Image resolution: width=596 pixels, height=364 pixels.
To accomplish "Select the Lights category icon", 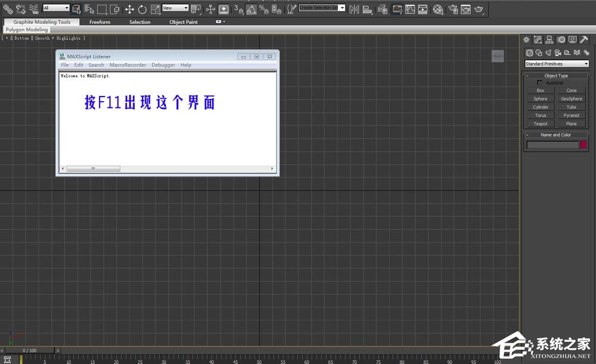I will click(548, 53).
